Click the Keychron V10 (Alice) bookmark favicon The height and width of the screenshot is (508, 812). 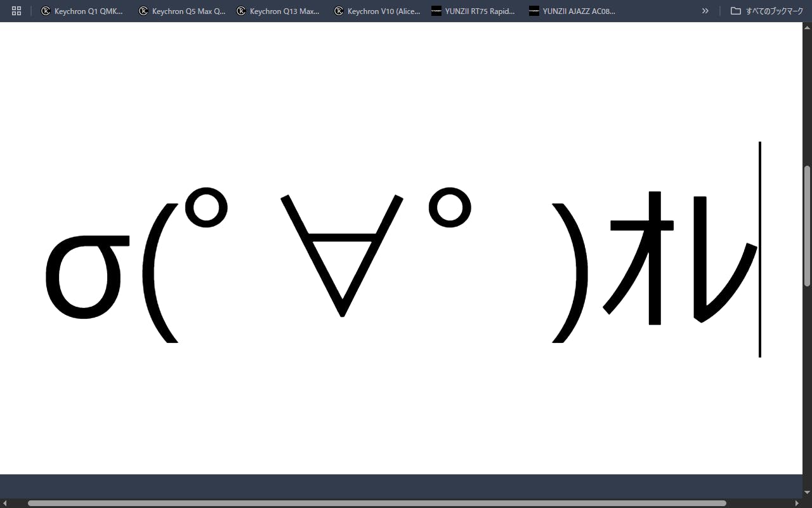click(339, 11)
